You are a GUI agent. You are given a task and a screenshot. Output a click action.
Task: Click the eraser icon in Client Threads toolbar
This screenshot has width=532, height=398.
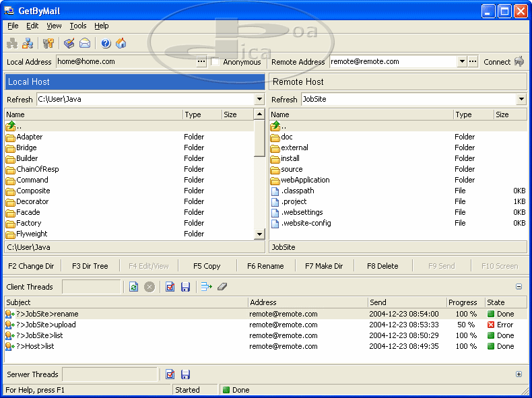click(x=223, y=287)
